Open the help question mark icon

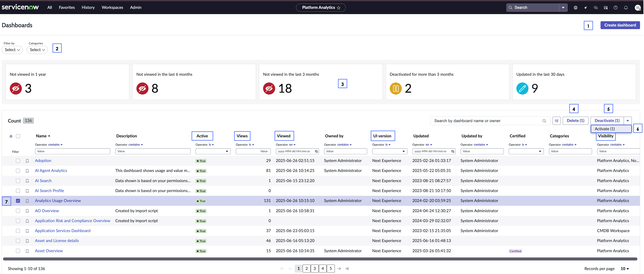pyautogui.click(x=616, y=8)
